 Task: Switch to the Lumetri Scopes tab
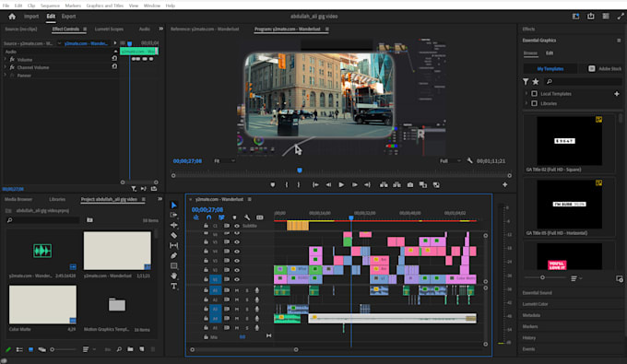coord(109,29)
